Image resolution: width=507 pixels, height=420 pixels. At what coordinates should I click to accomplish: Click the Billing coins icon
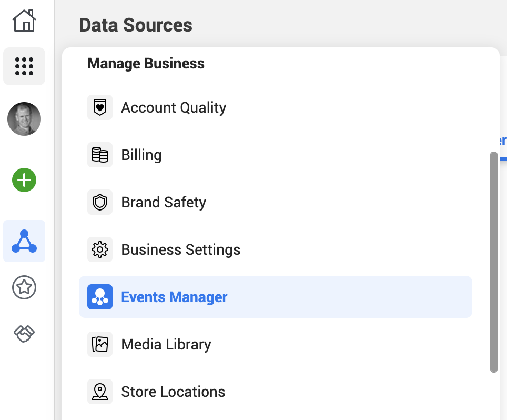pos(100,155)
